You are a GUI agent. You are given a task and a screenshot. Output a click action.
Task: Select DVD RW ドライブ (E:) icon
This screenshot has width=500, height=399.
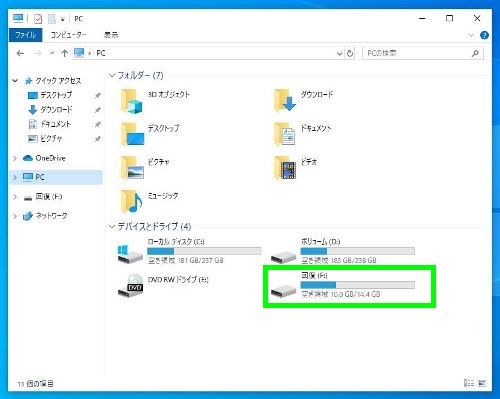tap(131, 286)
